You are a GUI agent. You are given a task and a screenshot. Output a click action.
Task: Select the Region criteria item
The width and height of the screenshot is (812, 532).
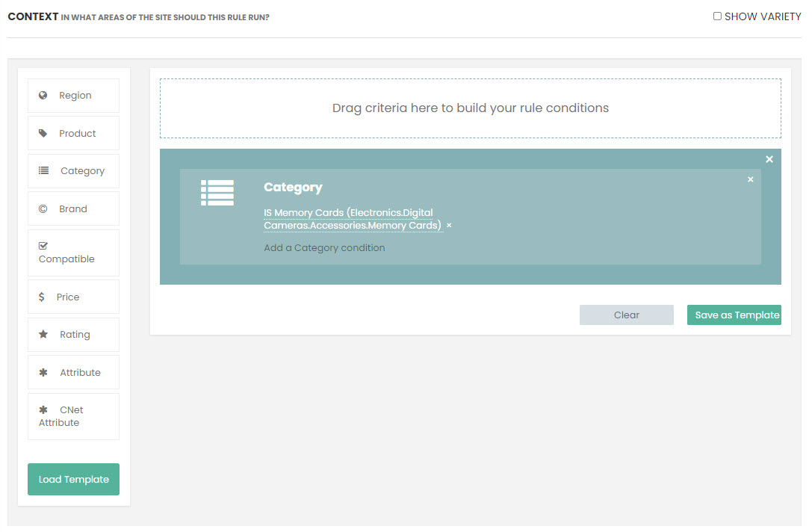pos(73,96)
